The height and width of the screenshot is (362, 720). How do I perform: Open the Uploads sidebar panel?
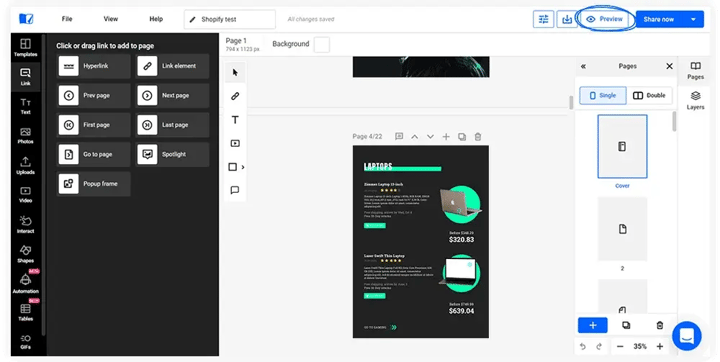26,165
